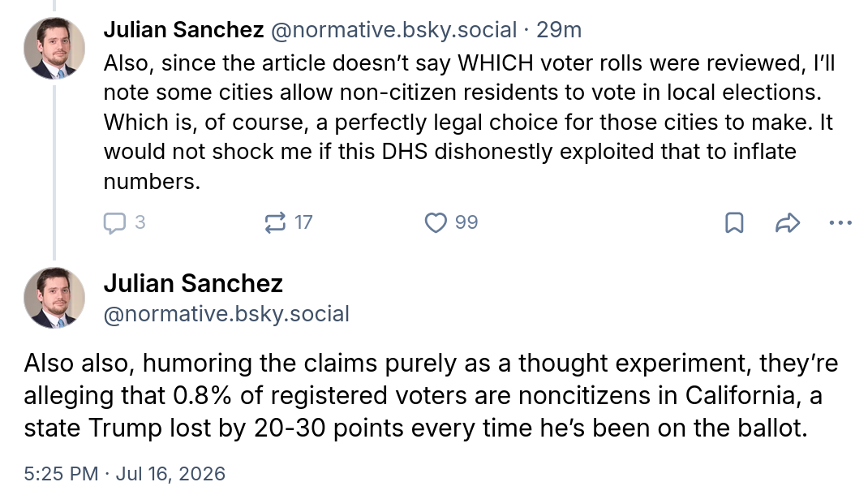Open the 29m timestamp link
Screen dimensions: 868x495
point(559,30)
